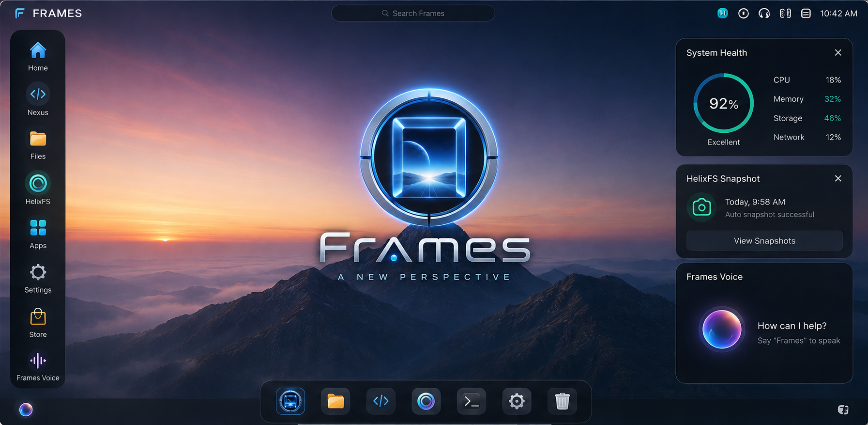The width and height of the screenshot is (868, 425).
Task: Click the FRAMES logo menu top-left
Action: coord(48,13)
